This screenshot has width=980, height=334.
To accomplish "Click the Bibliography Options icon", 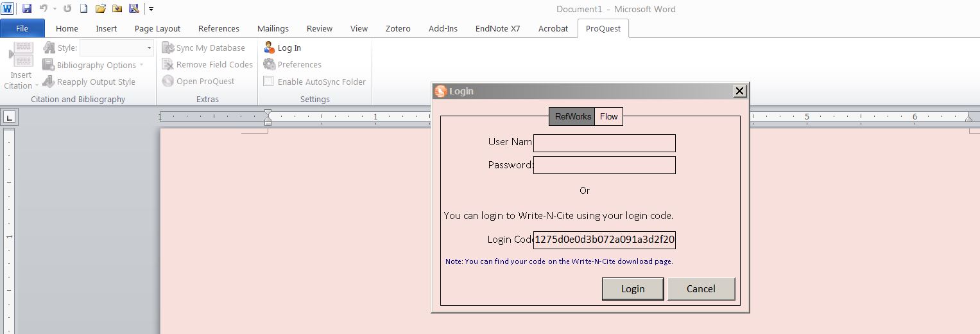I will [48, 65].
